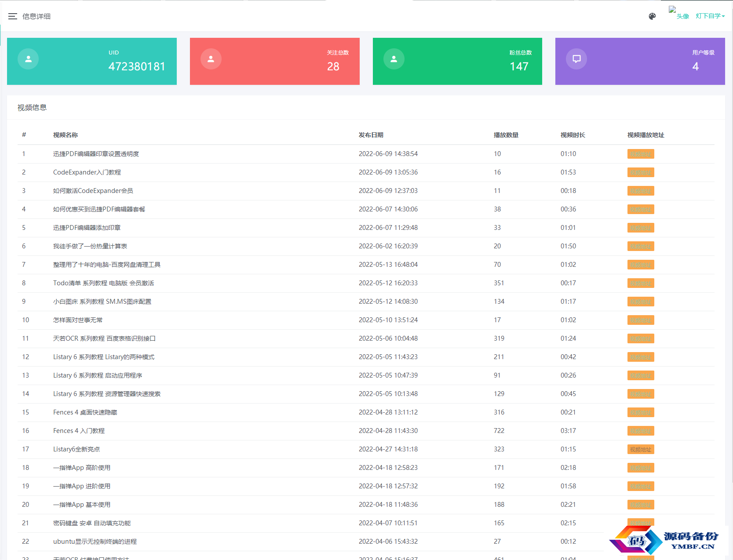The height and width of the screenshot is (560, 733).
Task: Click the user icon on 粉丝总数 card
Action: tap(394, 59)
